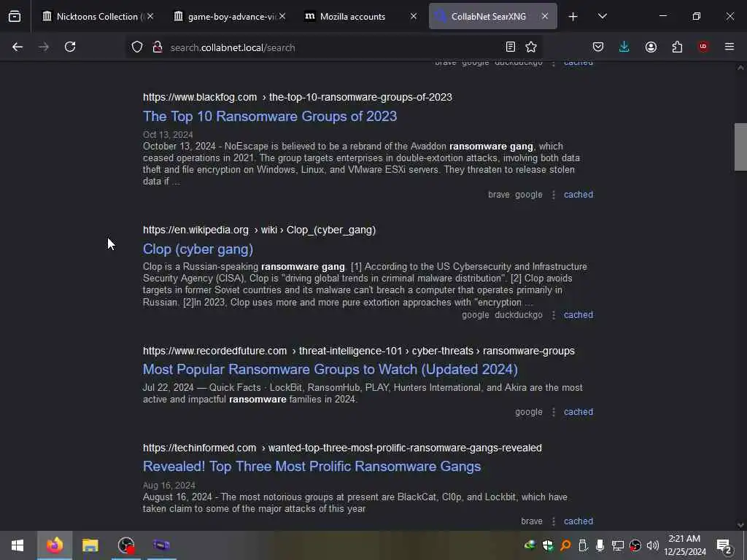The width and height of the screenshot is (747, 560).
Task: Open Windows Security tray icon
Action: 548,545
